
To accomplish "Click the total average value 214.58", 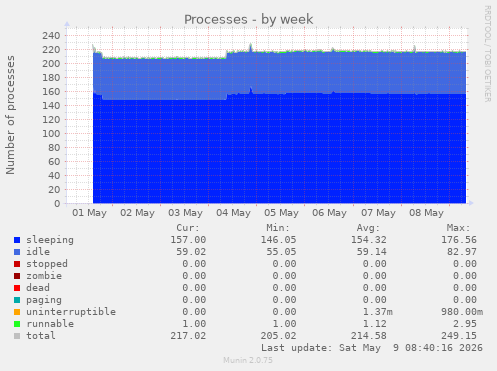I will (x=369, y=336).
